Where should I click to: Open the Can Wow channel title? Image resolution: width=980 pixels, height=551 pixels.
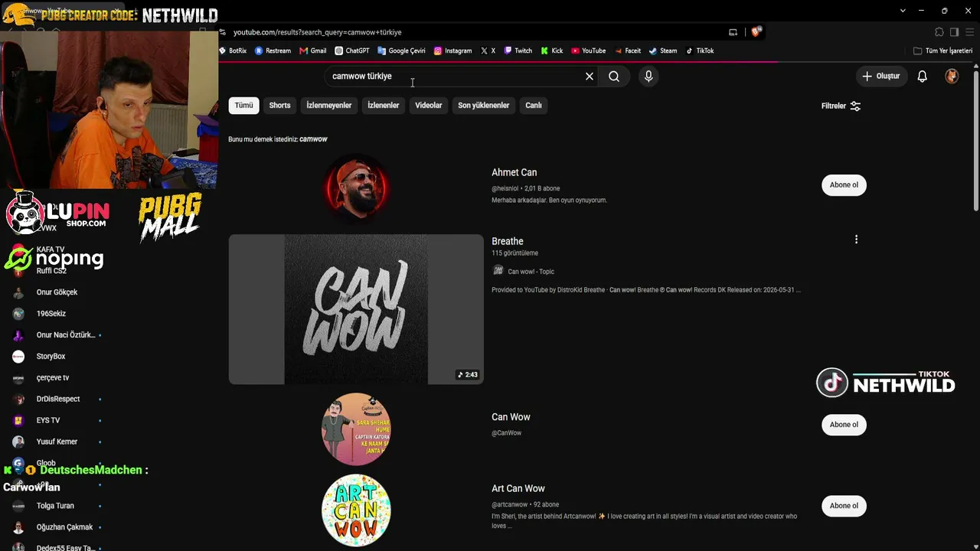511,417
